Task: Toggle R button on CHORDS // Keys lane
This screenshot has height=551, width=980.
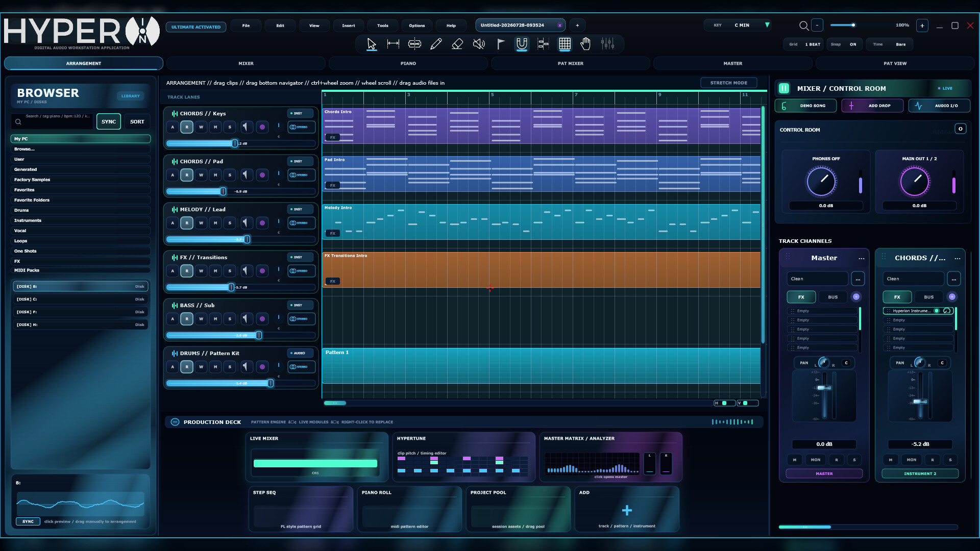Action: click(x=187, y=127)
